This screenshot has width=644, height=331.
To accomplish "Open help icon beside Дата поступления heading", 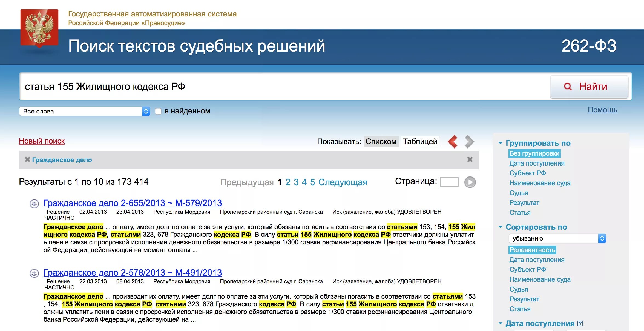I will pyautogui.click(x=580, y=323).
